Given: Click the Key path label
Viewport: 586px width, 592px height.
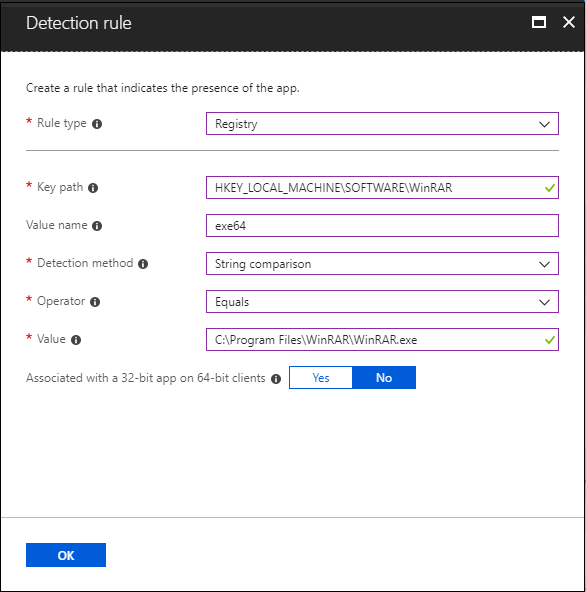Looking at the screenshot, I should pos(60,187).
